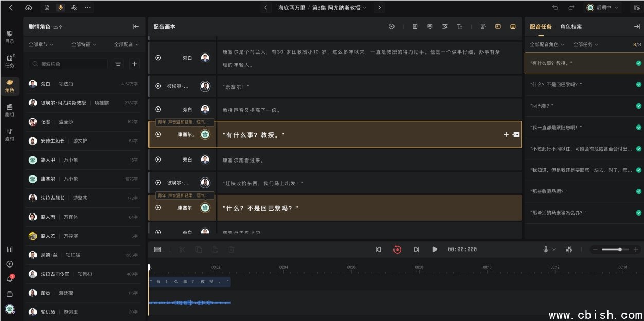Open the 剧组 crew sidebar section
644x321 pixels.
pos(10,110)
